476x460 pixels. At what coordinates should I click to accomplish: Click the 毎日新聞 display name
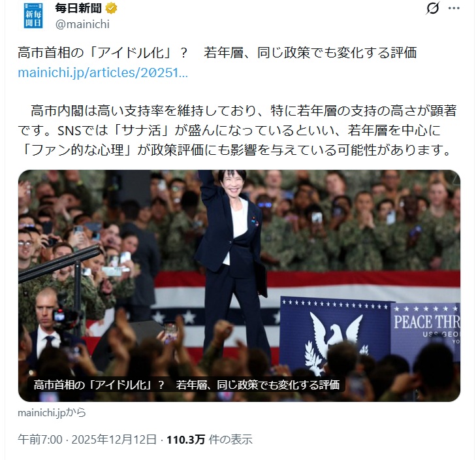(78, 8)
